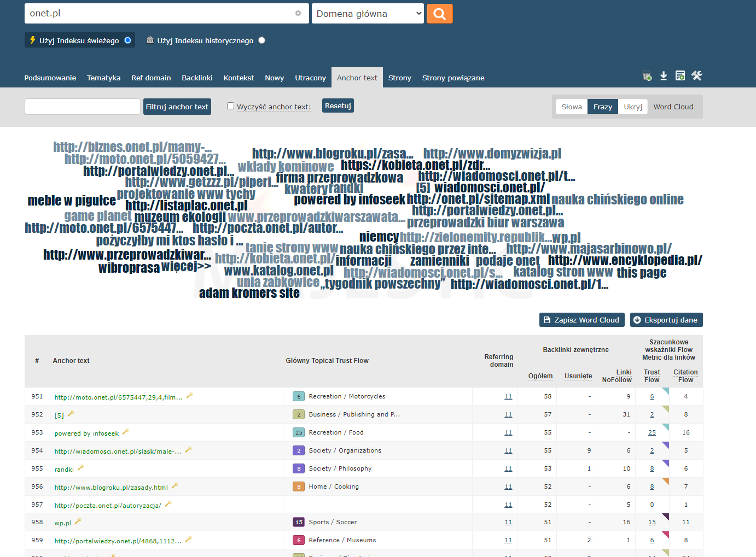The width and height of the screenshot is (756, 557).
Task: Select the Anchor text tab
Action: coord(357,78)
